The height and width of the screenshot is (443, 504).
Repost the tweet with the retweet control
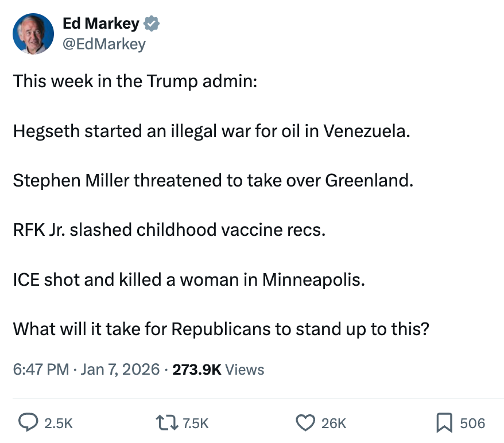point(167,423)
